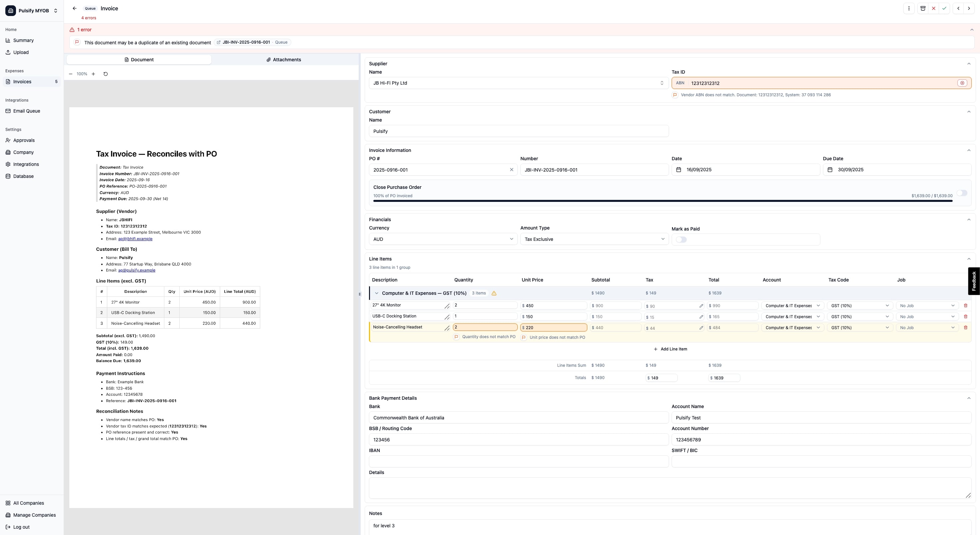The width and height of the screenshot is (980, 535).
Task: Zoom in the document with the plus icon
Action: pos(93,74)
